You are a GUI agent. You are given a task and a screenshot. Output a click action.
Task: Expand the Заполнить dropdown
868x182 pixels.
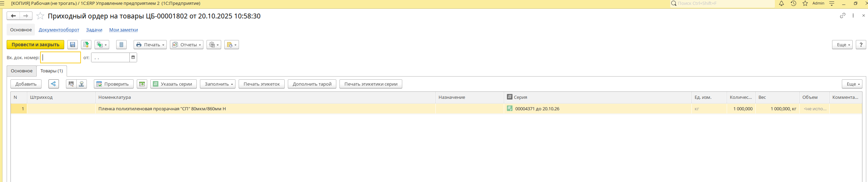click(218, 84)
